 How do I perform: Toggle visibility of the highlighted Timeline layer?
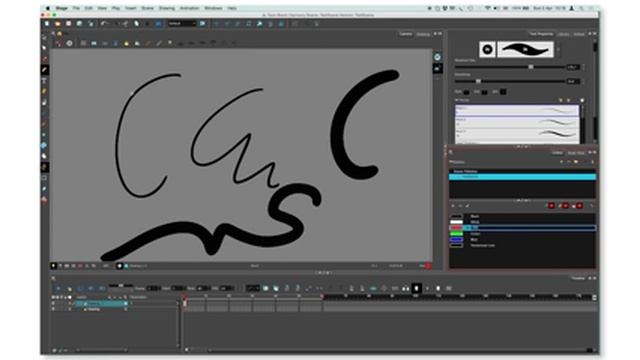53,304
